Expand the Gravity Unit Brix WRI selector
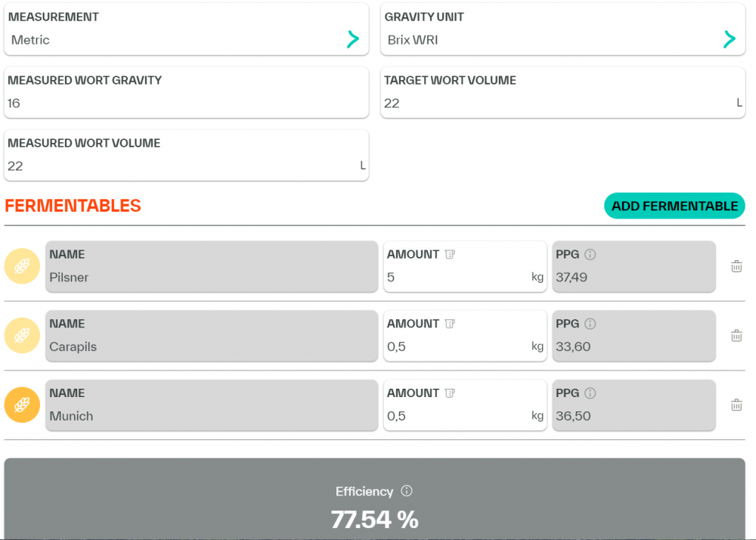This screenshot has height=540, width=756. tap(729, 39)
